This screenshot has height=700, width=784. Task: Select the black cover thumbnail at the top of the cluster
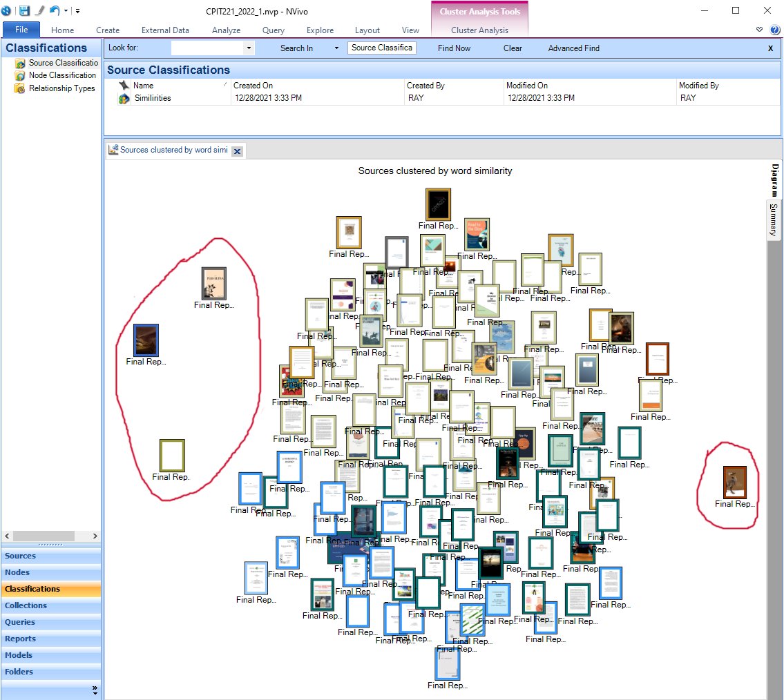438,204
